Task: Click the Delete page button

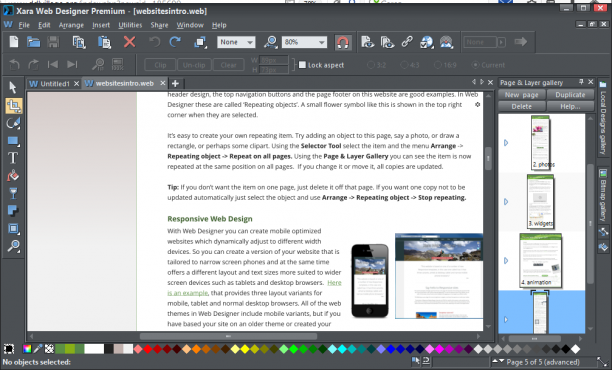Action: point(521,106)
